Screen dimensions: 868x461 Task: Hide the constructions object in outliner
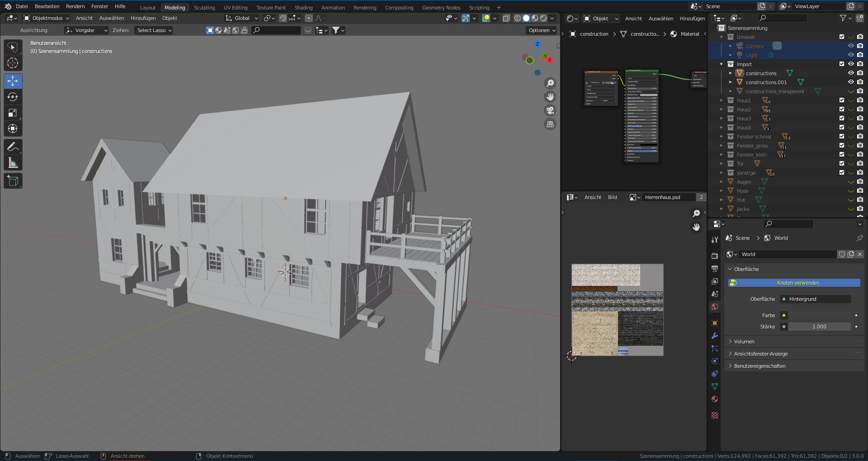click(x=850, y=73)
